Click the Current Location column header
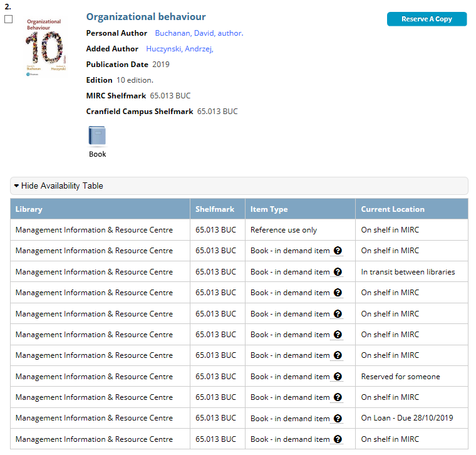The height and width of the screenshot is (455, 476). (x=393, y=209)
